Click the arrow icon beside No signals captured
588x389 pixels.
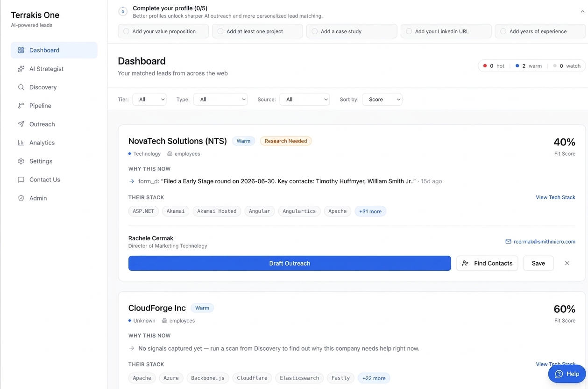tap(132, 348)
